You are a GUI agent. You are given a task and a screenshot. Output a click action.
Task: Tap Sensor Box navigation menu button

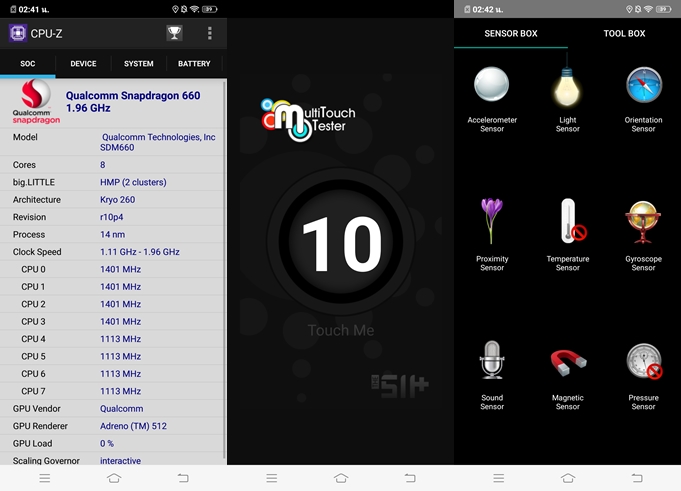pyautogui.click(x=499, y=478)
